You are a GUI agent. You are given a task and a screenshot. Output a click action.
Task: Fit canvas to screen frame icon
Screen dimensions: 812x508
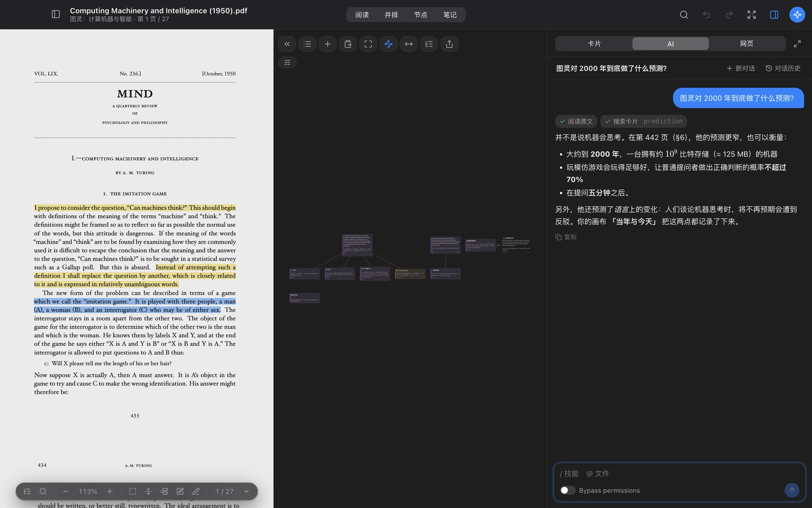368,44
